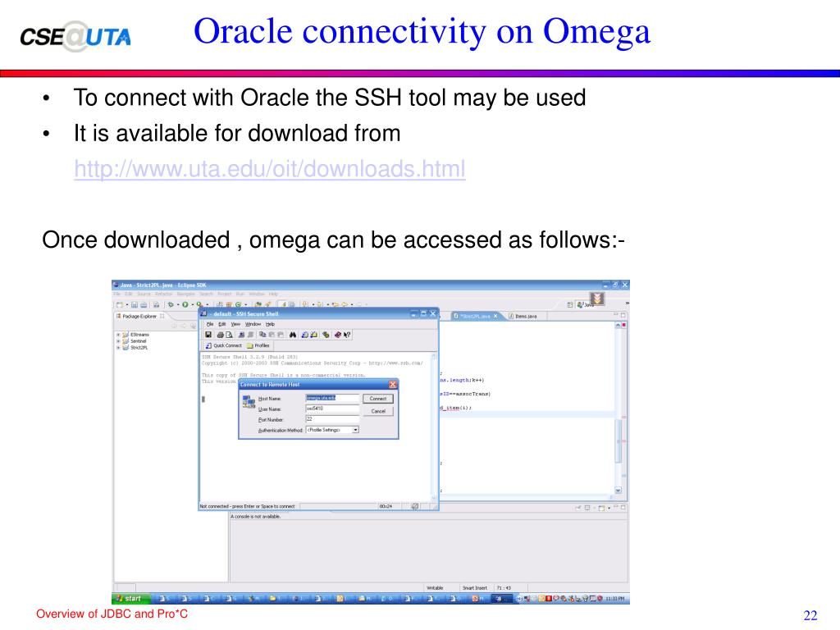
Task: Open SSH Secure Shell View menu
Action: tap(235, 324)
